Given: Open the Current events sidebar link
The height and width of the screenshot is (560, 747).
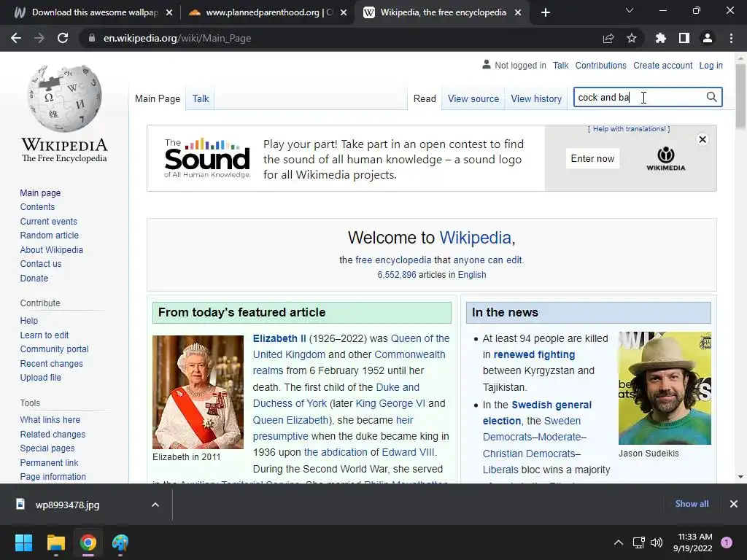Looking at the screenshot, I should 48,222.
